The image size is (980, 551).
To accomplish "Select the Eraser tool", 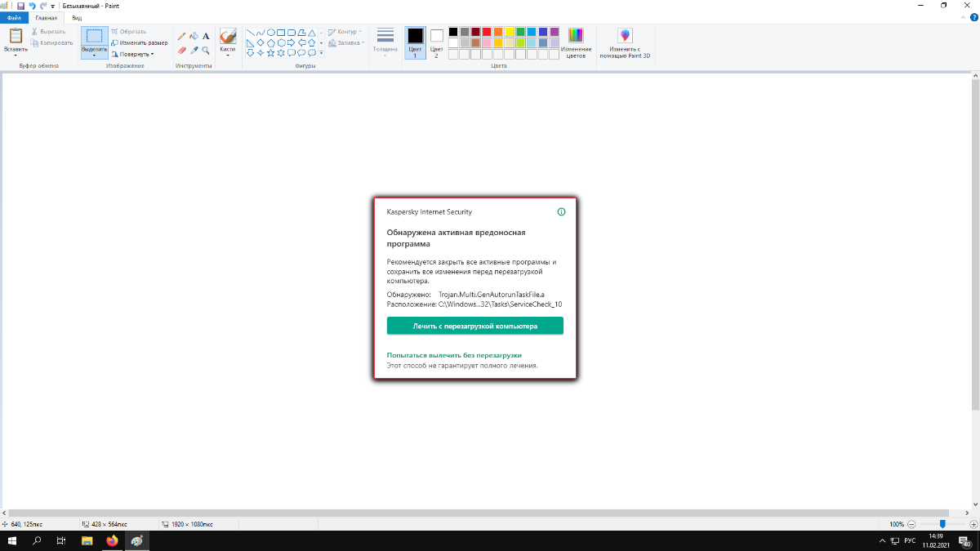I will [181, 51].
